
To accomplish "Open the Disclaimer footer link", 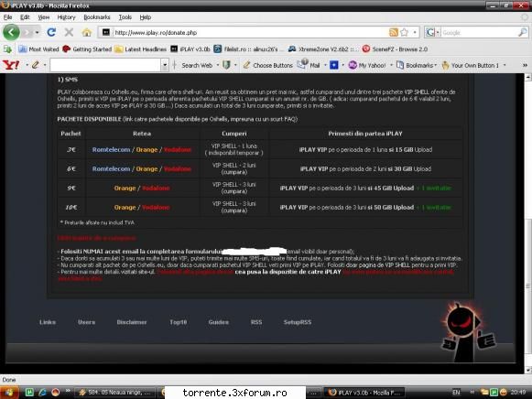I will [x=132, y=322].
